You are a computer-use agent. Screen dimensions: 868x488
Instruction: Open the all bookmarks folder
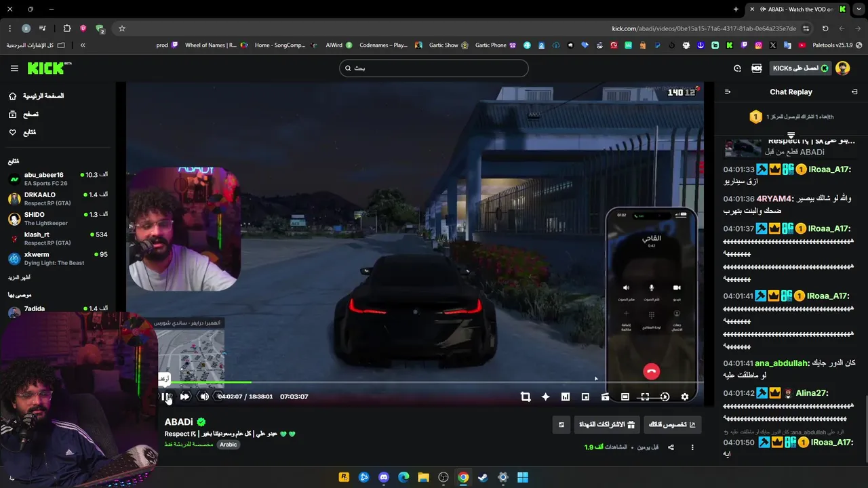click(x=36, y=45)
